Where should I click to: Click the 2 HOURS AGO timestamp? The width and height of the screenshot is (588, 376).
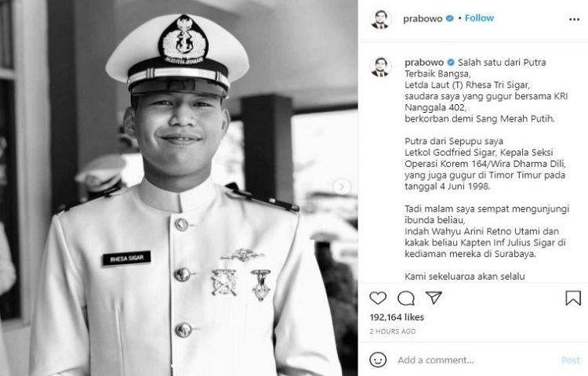pos(393,331)
